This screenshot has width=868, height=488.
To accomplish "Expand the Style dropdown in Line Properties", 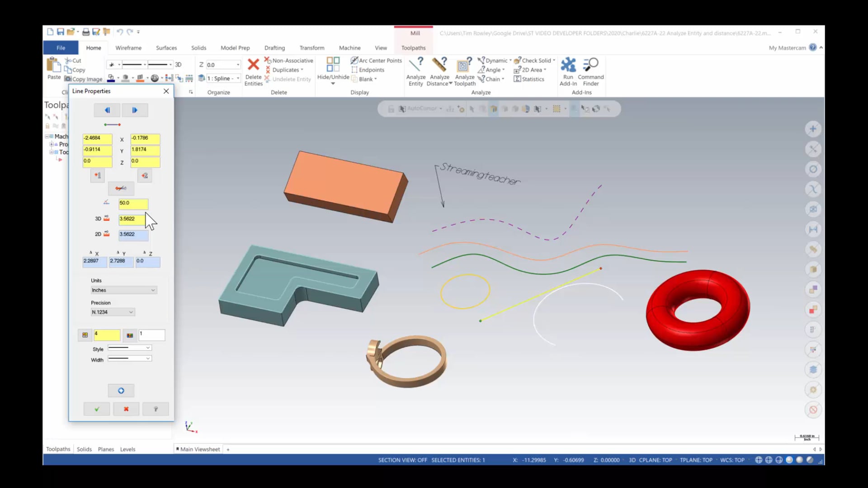I will pos(148,348).
